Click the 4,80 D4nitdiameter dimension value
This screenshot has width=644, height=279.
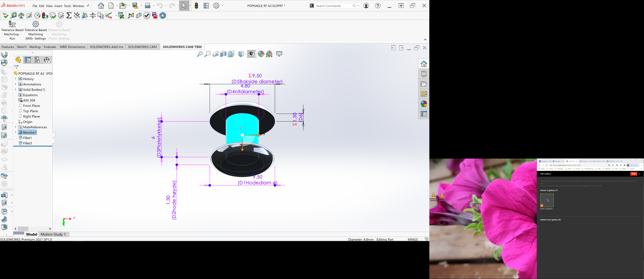point(245,86)
